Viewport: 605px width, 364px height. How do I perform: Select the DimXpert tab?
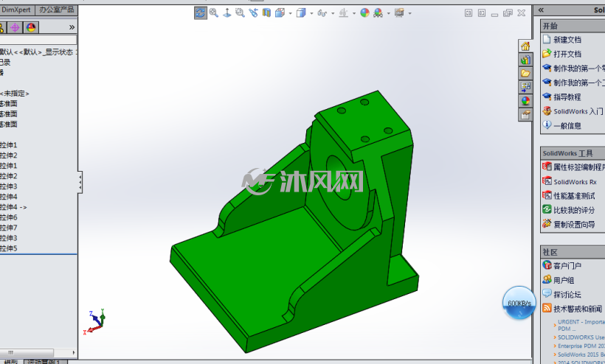(16, 10)
